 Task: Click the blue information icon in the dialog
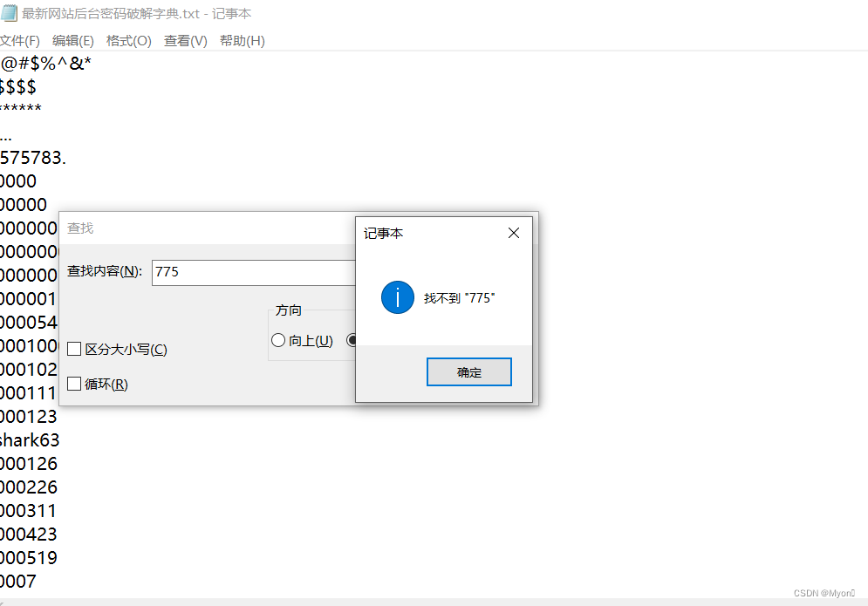pos(397,297)
